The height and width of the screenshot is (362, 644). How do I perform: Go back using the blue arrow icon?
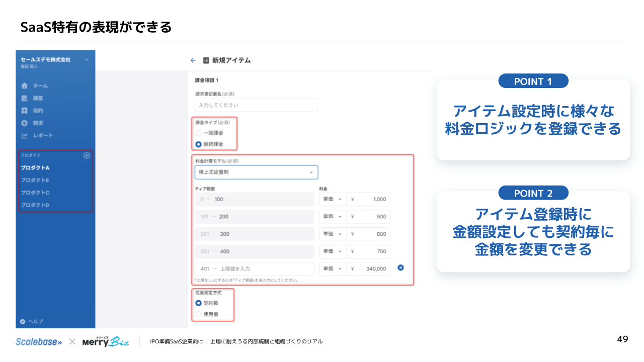(x=193, y=60)
